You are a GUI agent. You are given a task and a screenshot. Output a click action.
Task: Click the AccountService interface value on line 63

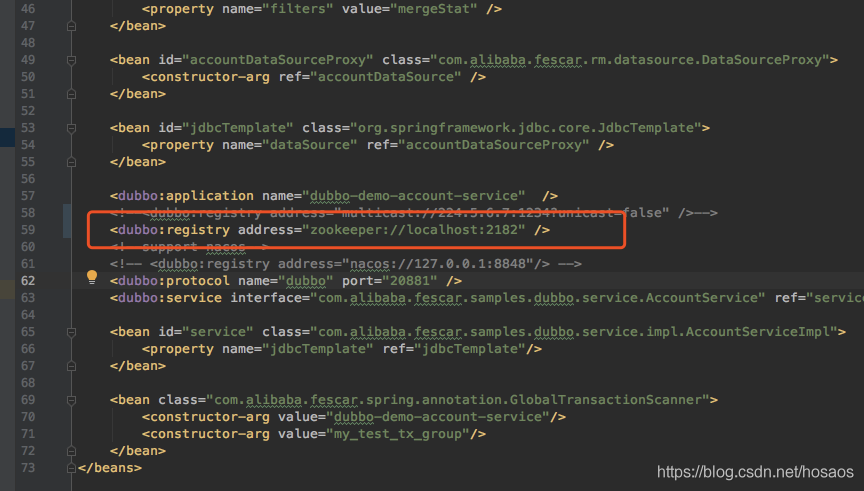pos(538,298)
